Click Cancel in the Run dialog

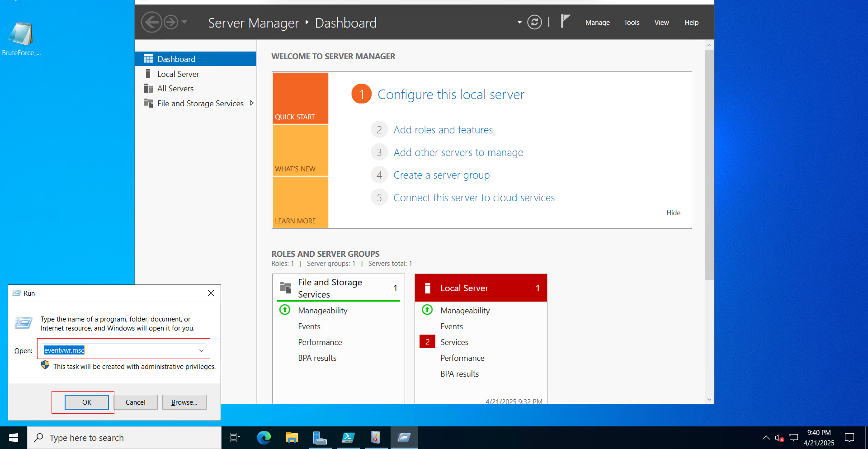point(135,402)
